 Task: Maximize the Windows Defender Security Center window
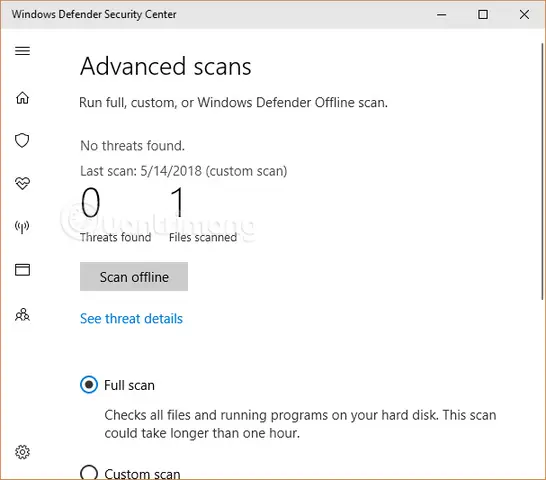483,15
